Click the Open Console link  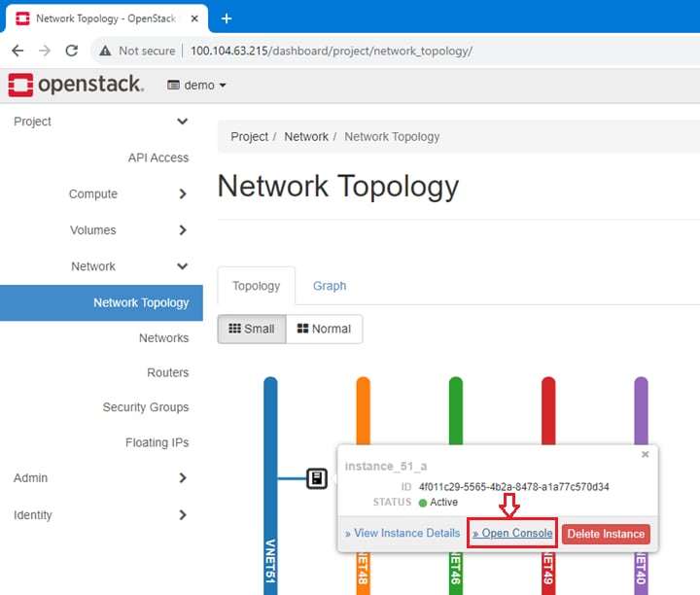click(512, 533)
